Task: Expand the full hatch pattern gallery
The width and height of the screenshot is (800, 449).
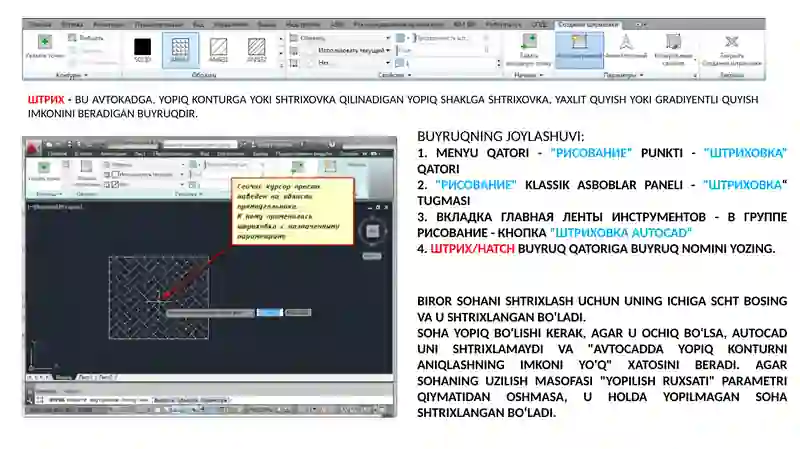Action: click(281, 65)
